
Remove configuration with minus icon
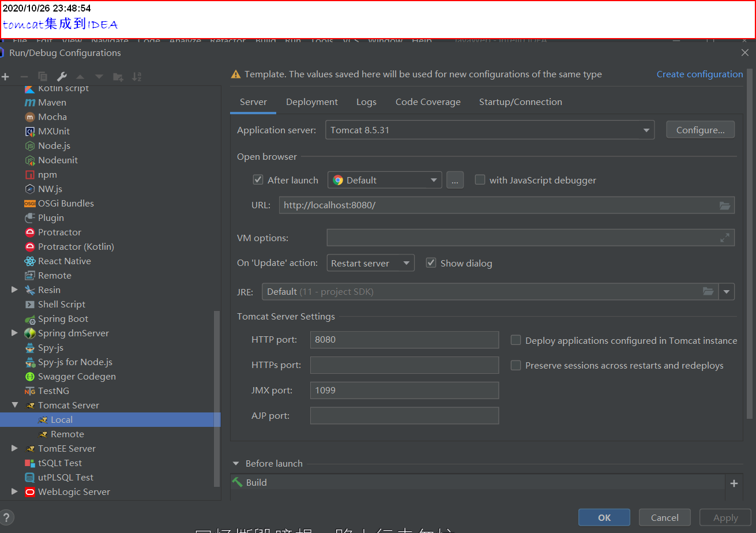click(24, 77)
